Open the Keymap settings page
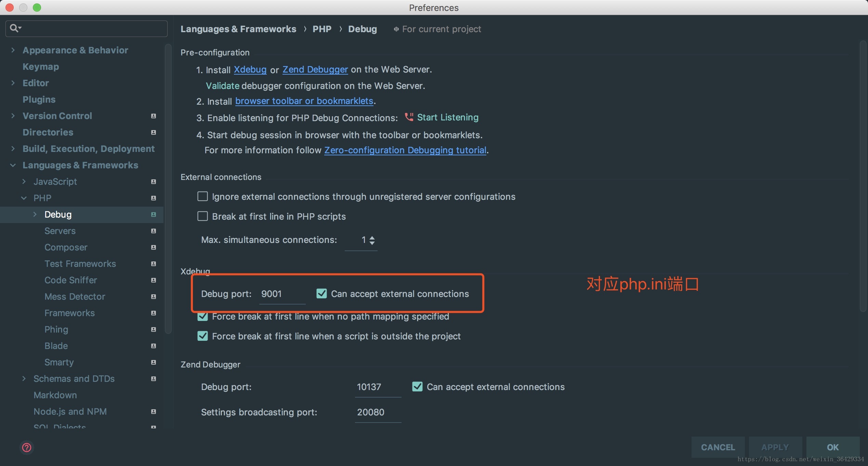 (41, 67)
